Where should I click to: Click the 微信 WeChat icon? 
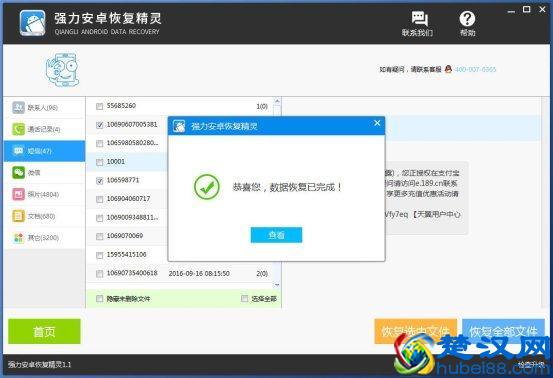[18, 172]
